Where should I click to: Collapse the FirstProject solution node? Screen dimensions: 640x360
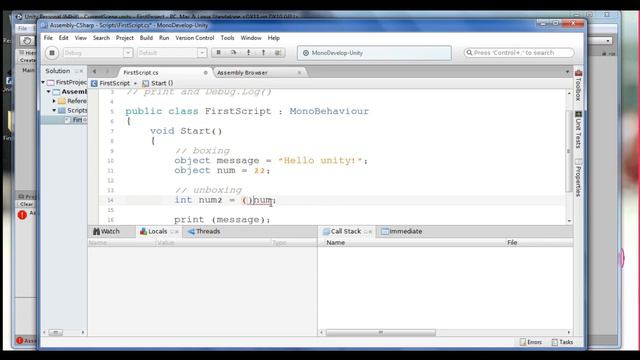(43, 82)
